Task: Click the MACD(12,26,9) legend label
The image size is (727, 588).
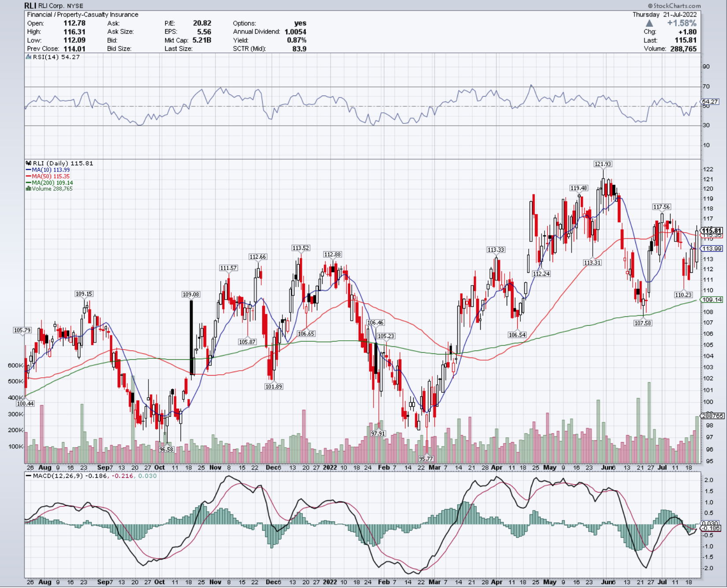Action: click(58, 476)
